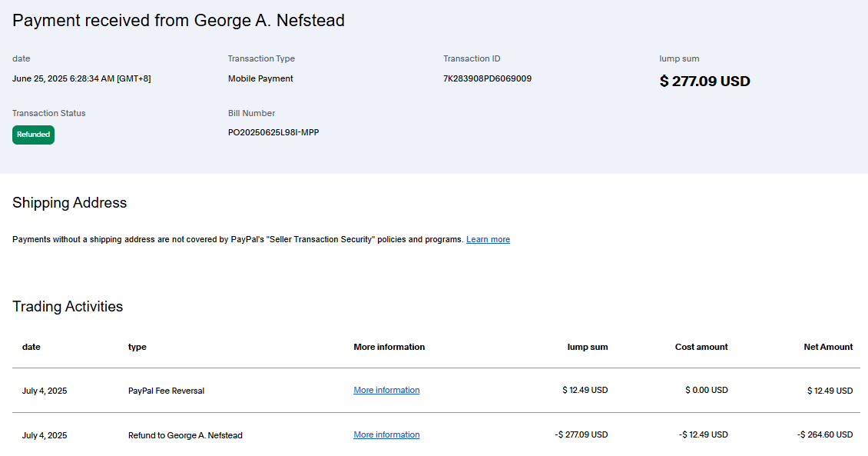Click the Mobile Payment transaction type value

[x=260, y=78]
